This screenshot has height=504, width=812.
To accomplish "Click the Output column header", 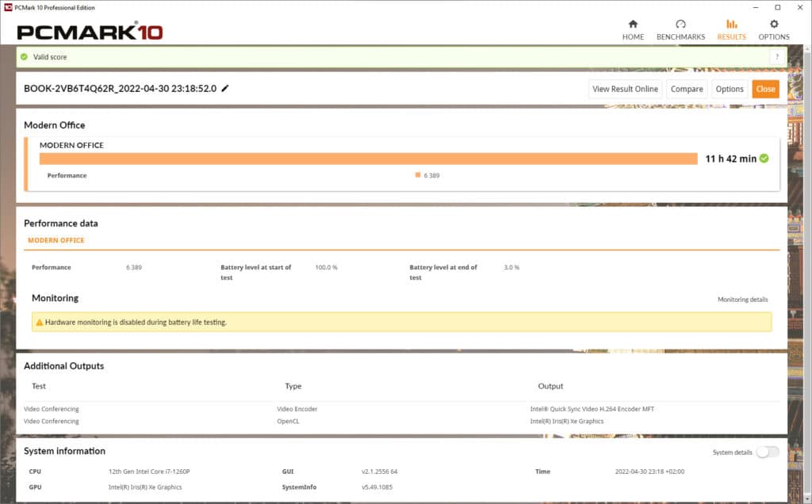I will pyautogui.click(x=550, y=386).
